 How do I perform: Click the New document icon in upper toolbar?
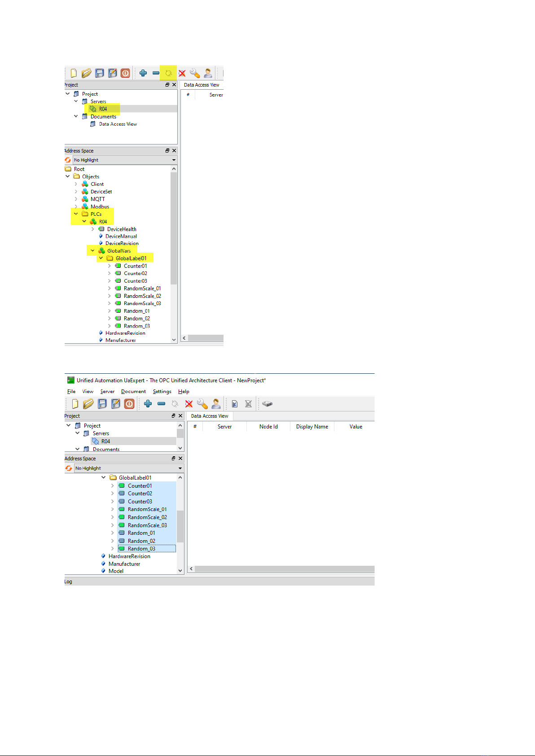(x=74, y=73)
